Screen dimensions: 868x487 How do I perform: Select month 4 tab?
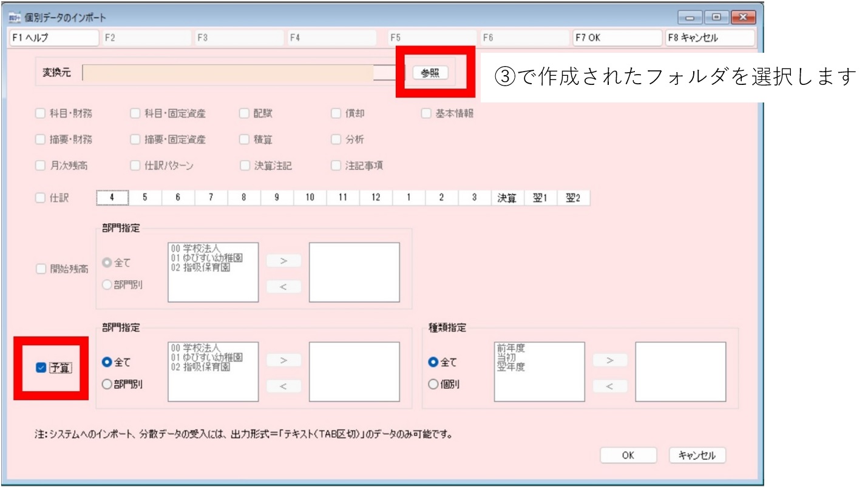112,198
